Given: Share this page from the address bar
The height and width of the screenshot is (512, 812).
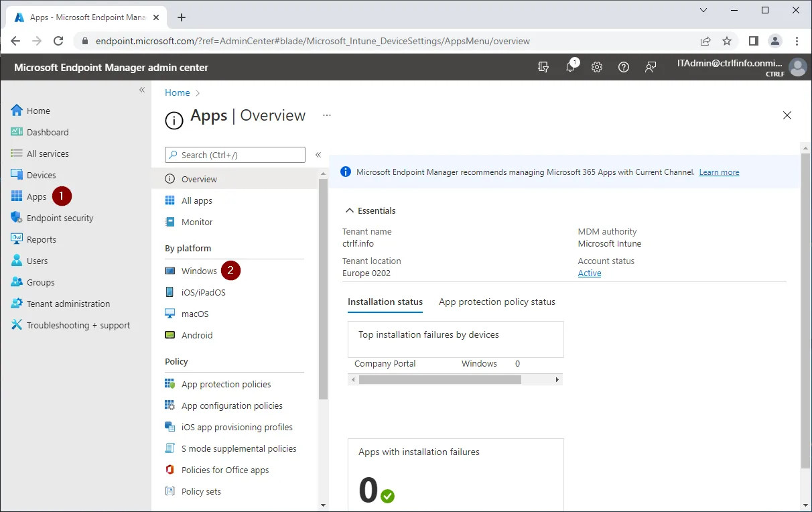Looking at the screenshot, I should [x=705, y=41].
